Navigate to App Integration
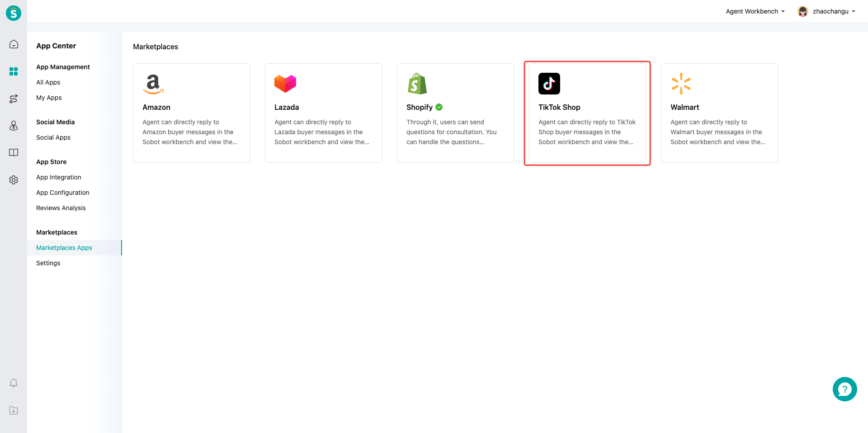This screenshot has width=868, height=433. [59, 177]
